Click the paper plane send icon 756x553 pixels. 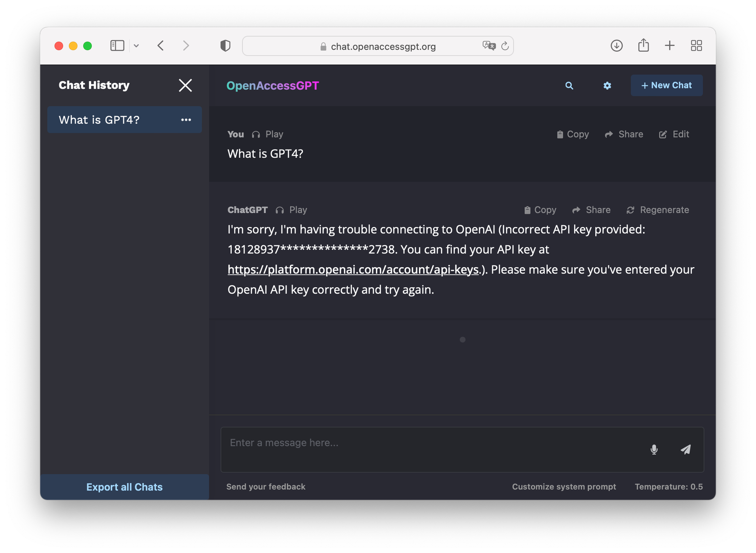686,449
